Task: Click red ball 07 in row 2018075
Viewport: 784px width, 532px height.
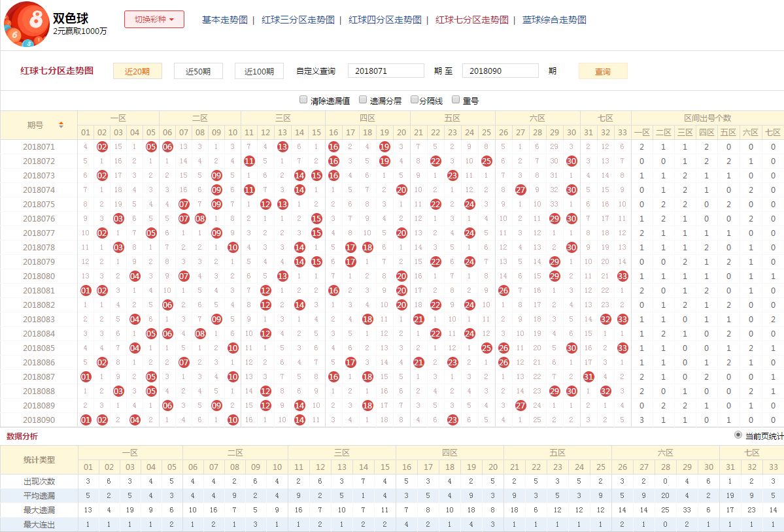Action: [x=184, y=205]
